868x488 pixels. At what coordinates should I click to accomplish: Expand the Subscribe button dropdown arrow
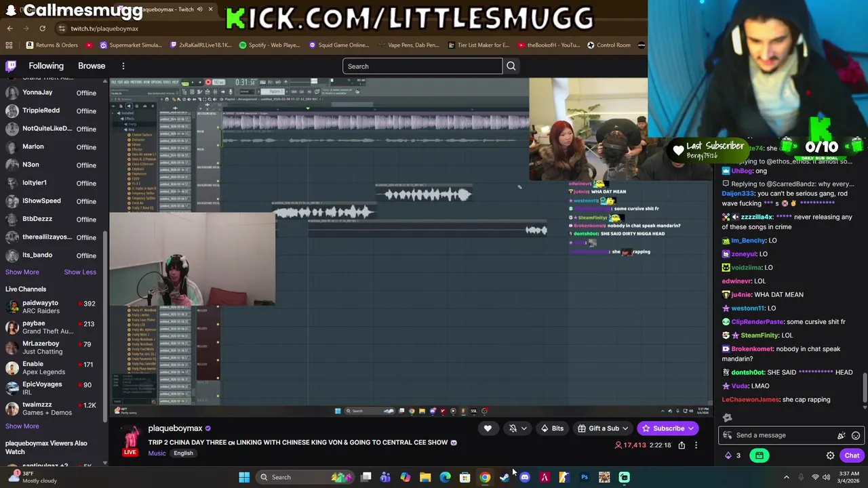coord(691,428)
